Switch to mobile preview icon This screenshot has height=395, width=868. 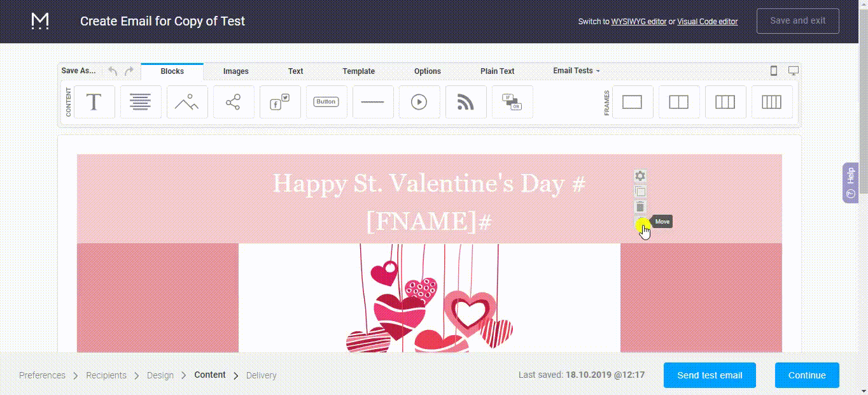click(774, 71)
